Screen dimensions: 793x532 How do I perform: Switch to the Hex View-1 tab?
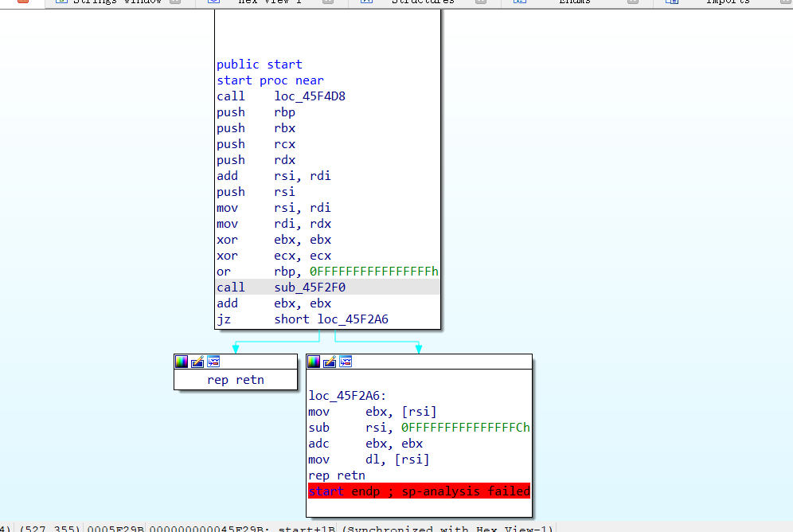(270, 2)
